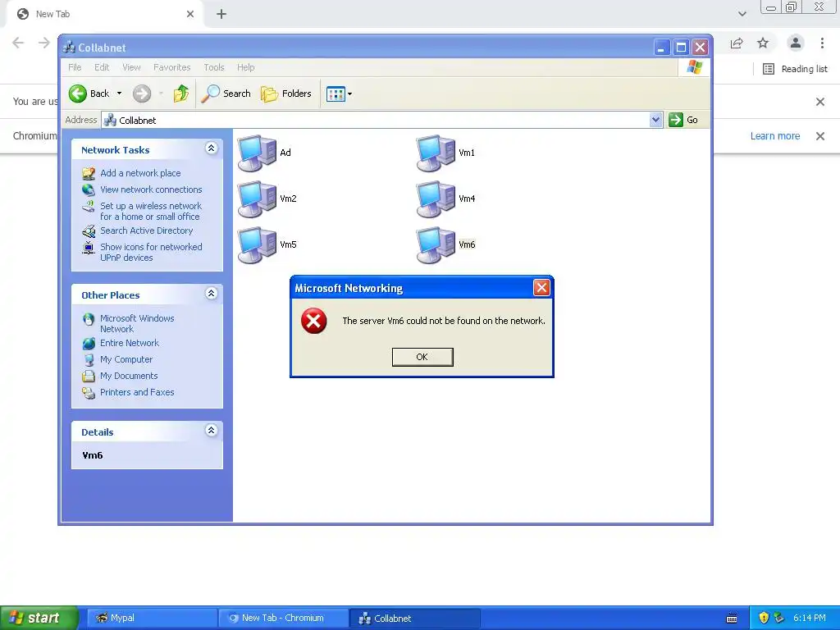Click the on-screen keyboard taskbar icon
Image resolution: width=840 pixels, height=630 pixels.
(x=732, y=619)
